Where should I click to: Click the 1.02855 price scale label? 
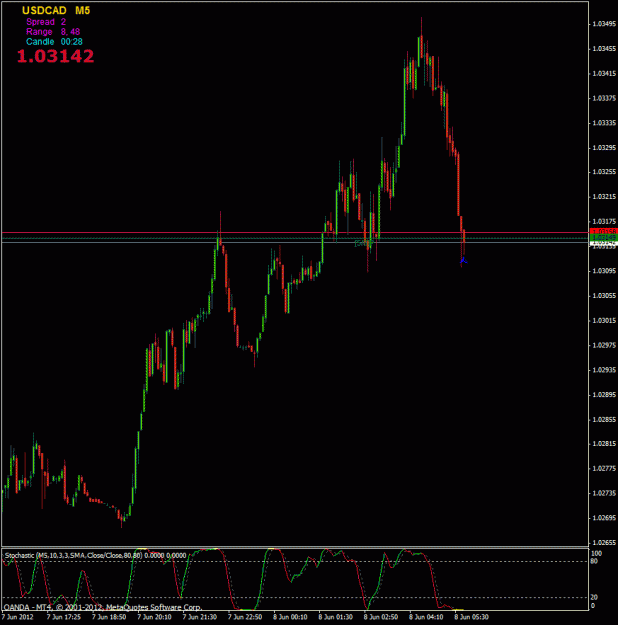point(604,419)
